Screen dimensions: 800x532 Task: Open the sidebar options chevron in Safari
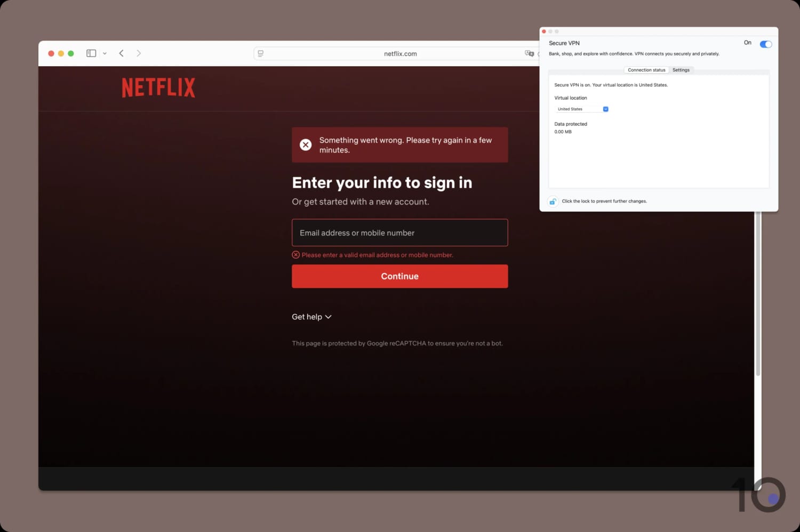coord(105,53)
